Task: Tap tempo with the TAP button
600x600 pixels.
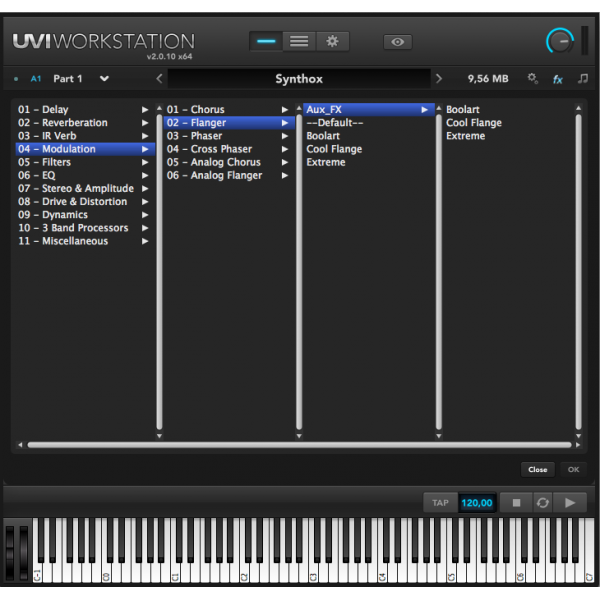Action: [x=440, y=502]
